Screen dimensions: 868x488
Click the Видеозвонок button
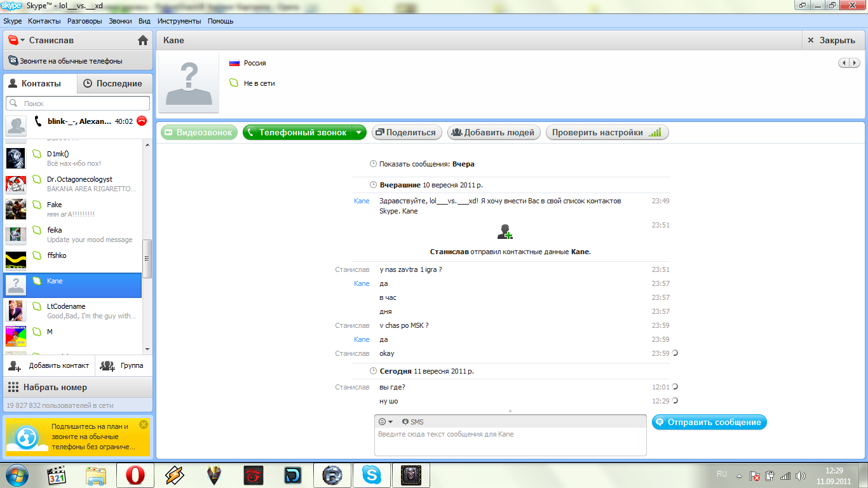(x=199, y=133)
